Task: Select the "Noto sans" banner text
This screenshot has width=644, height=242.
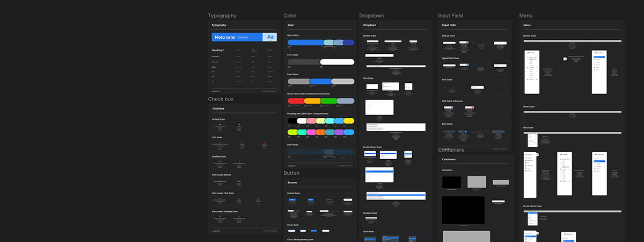Action: (225, 37)
